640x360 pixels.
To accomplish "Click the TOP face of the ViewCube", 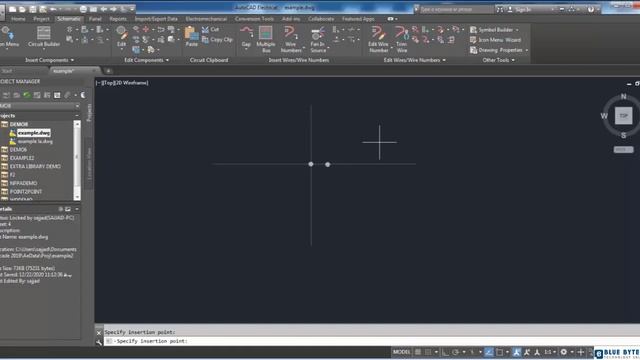I will click(x=623, y=116).
